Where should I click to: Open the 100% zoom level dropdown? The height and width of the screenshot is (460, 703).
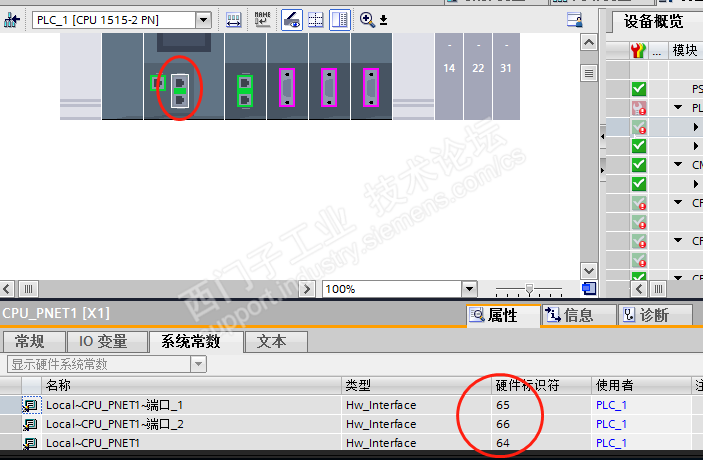469,289
